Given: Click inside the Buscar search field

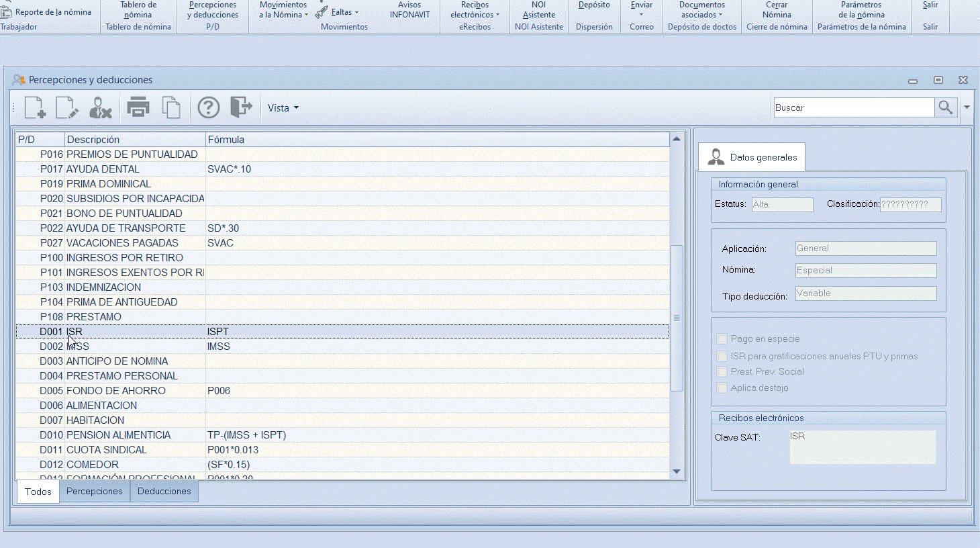Looking at the screenshot, I should point(852,107).
